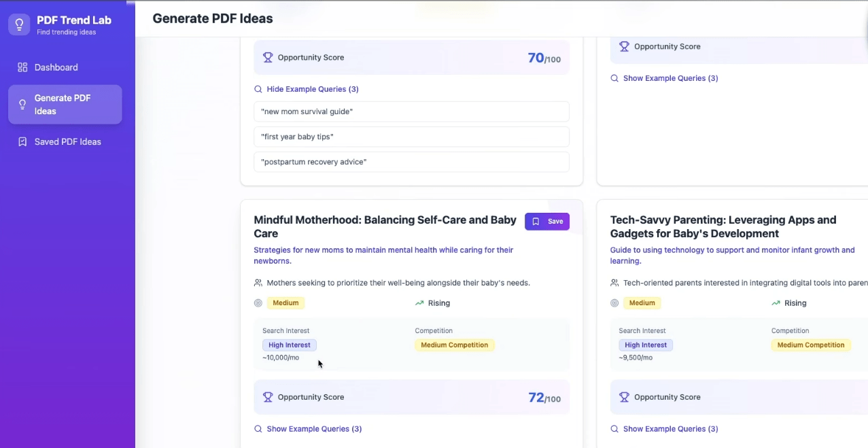Collapse the Hide Example Queries (3) section

coord(312,89)
